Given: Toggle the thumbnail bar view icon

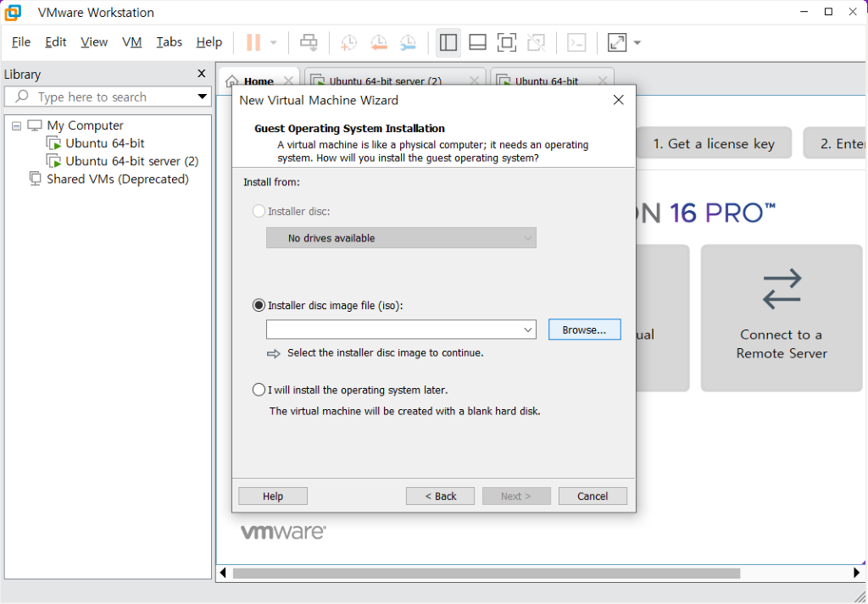Looking at the screenshot, I should point(478,42).
